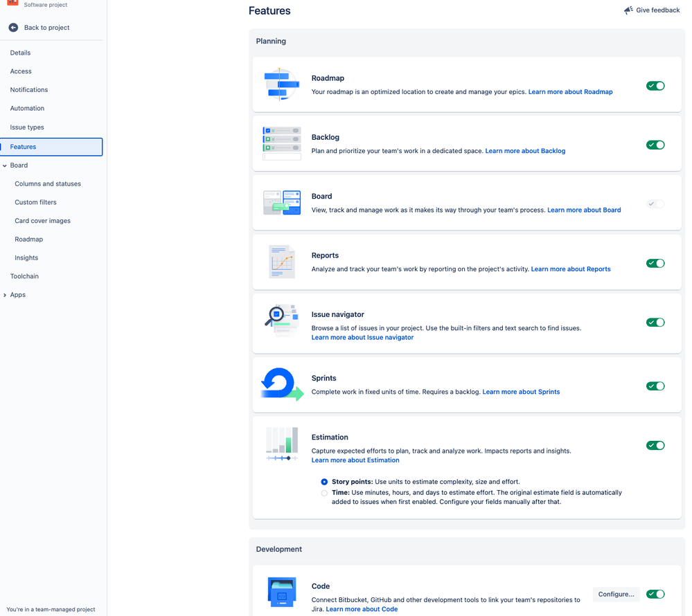The width and height of the screenshot is (692, 616).
Task: Open Columns and statuses settings
Action: click(x=48, y=184)
